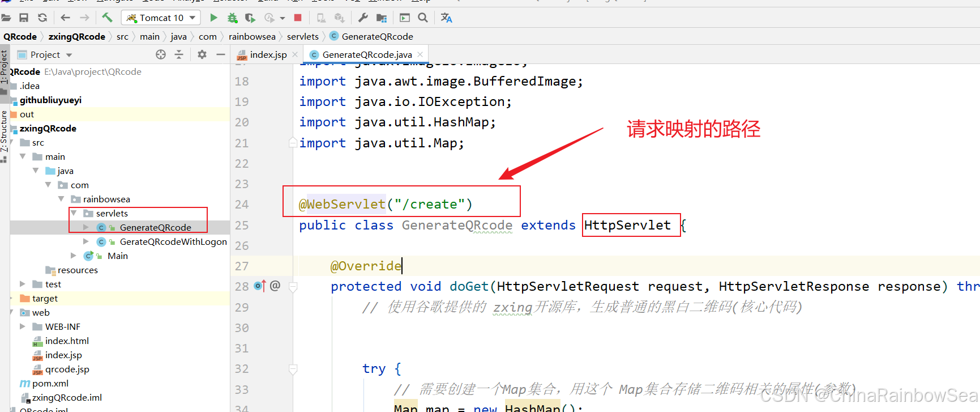Click GenerateQRcode in the breadcrumb bar
The width and height of the screenshot is (980, 412).
[371, 36]
